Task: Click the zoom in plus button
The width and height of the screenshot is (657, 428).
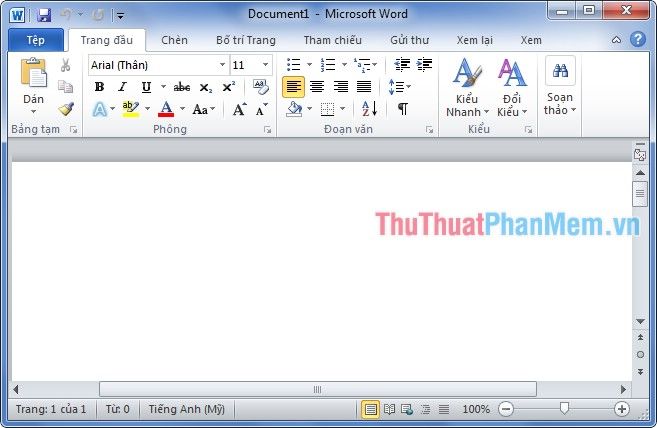Action: click(622, 409)
